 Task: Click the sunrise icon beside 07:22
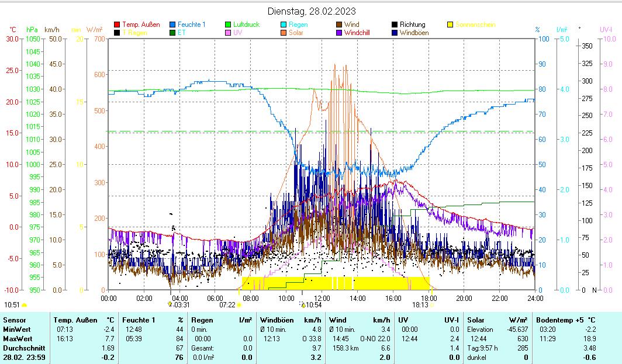[x=239, y=305]
